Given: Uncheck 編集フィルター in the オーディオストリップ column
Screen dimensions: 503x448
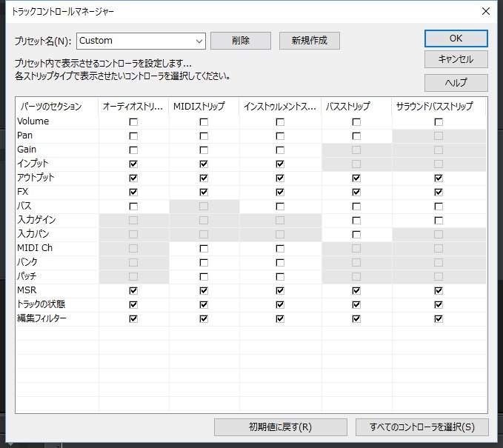Looking at the screenshot, I should click(x=133, y=318).
